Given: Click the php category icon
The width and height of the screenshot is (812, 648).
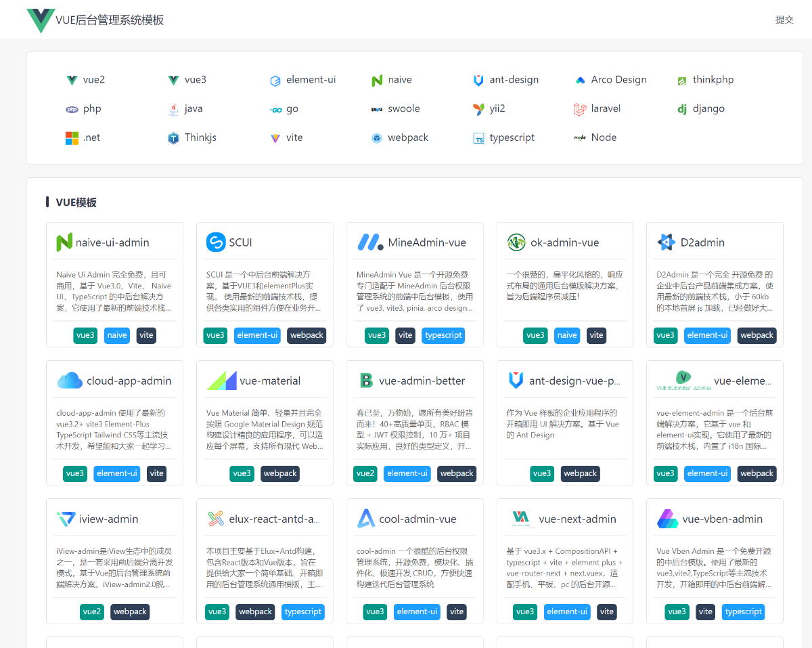Looking at the screenshot, I should [72, 109].
